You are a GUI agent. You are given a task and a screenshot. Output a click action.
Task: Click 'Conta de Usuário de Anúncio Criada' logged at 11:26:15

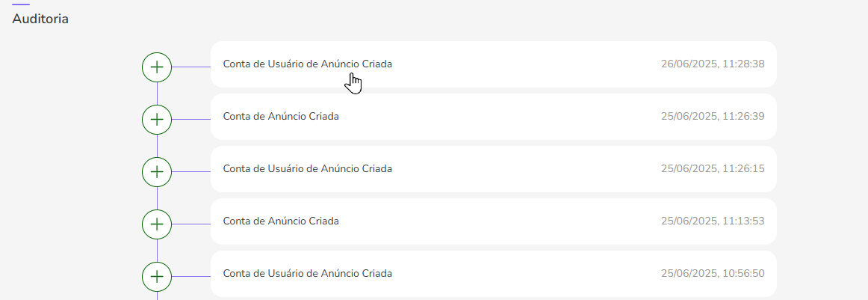307,169
